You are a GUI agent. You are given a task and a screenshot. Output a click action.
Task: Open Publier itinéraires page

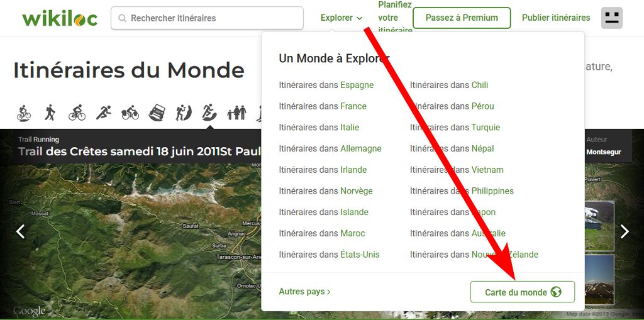coord(556,18)
